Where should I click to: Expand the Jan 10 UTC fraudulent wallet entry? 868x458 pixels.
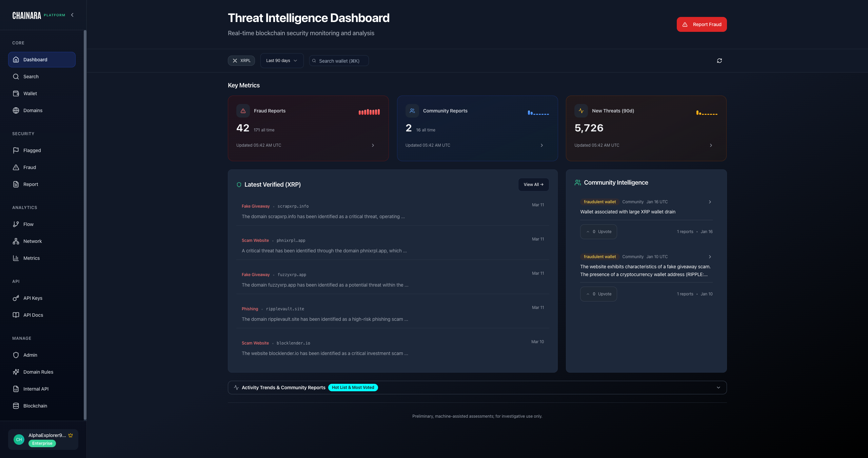click(710, 257)
